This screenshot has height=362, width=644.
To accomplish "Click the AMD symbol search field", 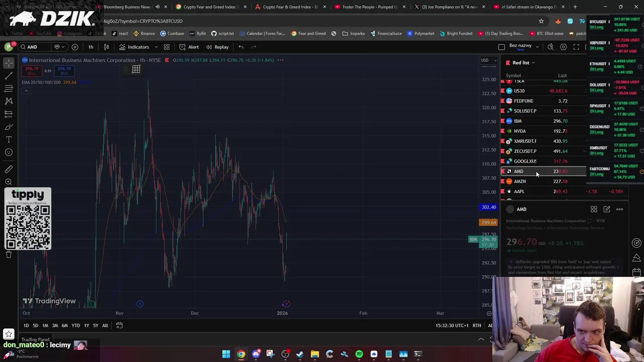I will point(35,47).
